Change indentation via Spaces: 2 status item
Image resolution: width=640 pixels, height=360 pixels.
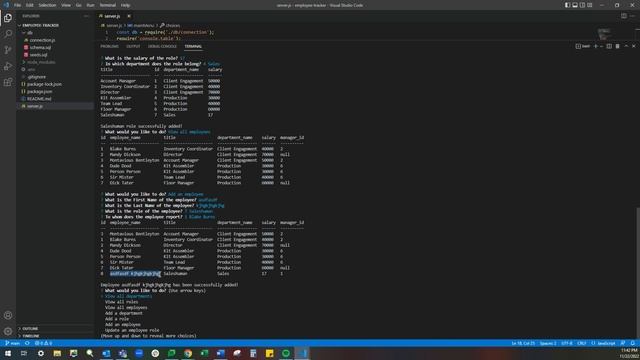548,343
